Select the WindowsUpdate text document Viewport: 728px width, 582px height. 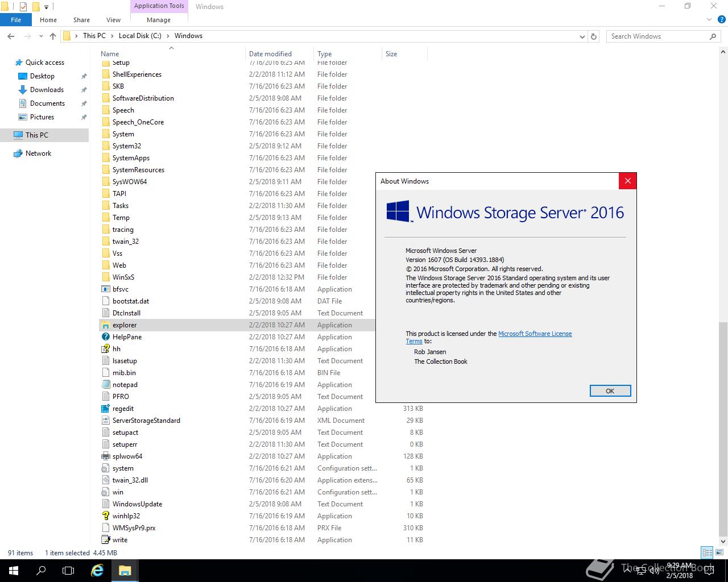coord(137,504)
